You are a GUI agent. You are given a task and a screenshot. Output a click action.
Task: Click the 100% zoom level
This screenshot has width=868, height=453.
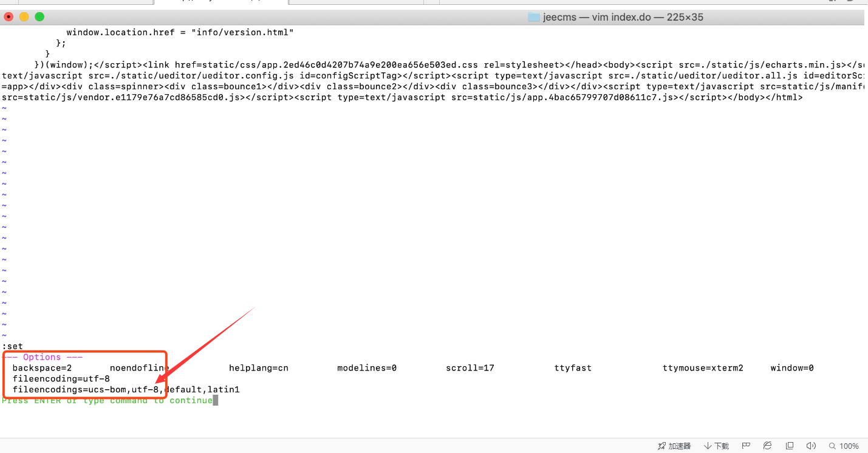click(849, 446)
